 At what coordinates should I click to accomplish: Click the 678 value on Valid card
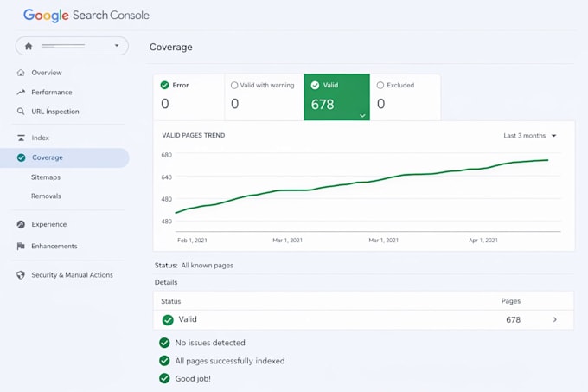click(323, 105)
